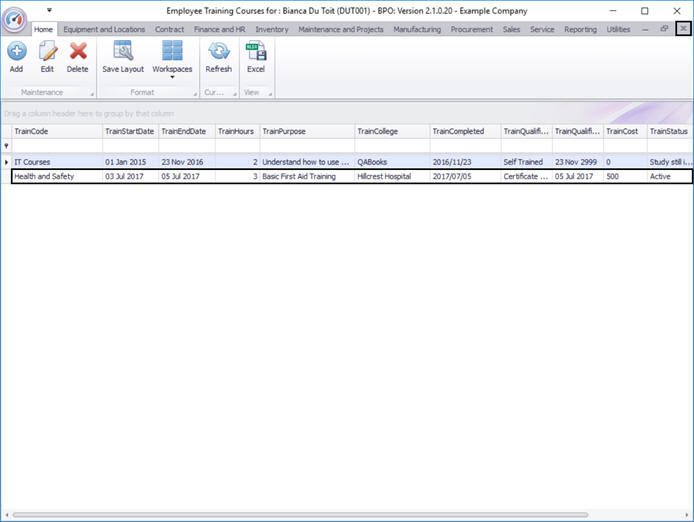This screenshot has width=694, height=522.
Task: Open the Contract tab
Action: point(169,29)
